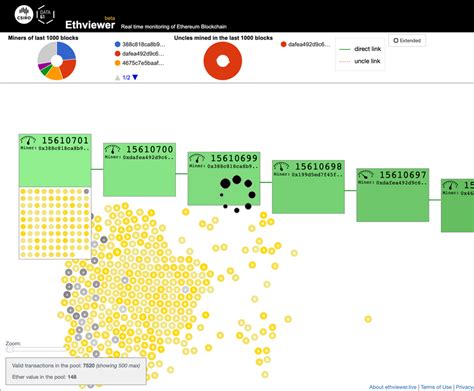Select block number 15610698

tap(319, 166)
